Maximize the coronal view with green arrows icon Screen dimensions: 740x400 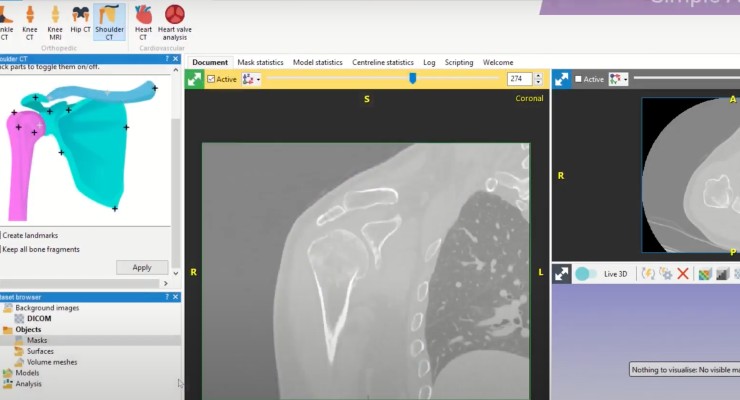(194, 79)
